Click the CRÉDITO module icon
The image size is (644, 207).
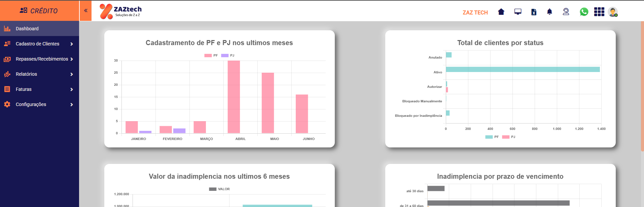(23, 10)
